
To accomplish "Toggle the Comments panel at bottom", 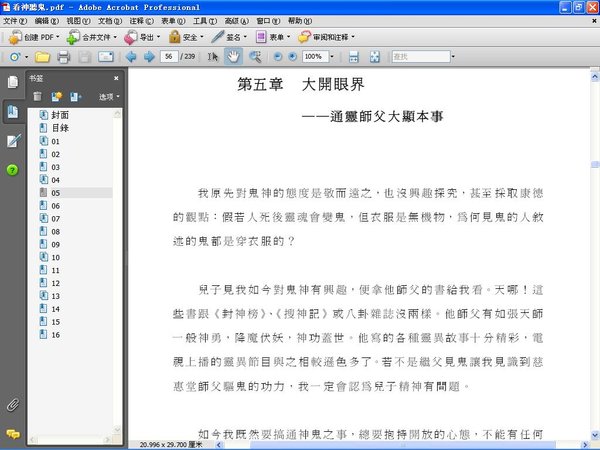I will click(x=13, y=434).
